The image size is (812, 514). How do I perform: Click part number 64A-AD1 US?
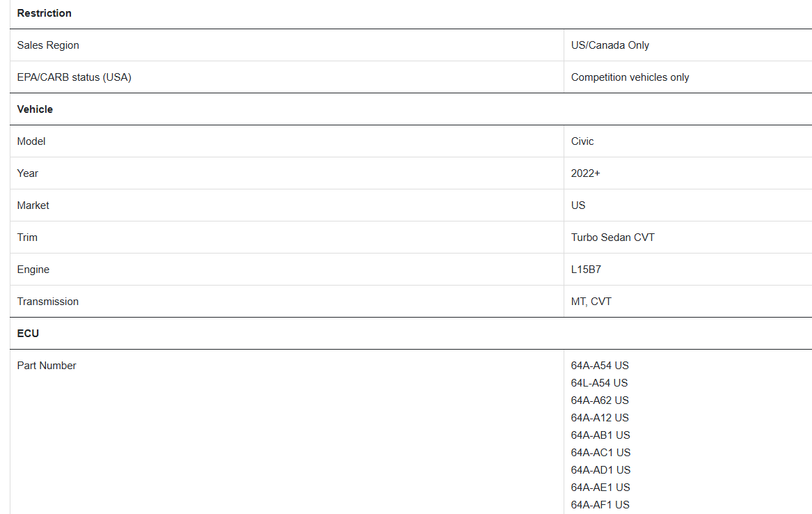[600, 470]
